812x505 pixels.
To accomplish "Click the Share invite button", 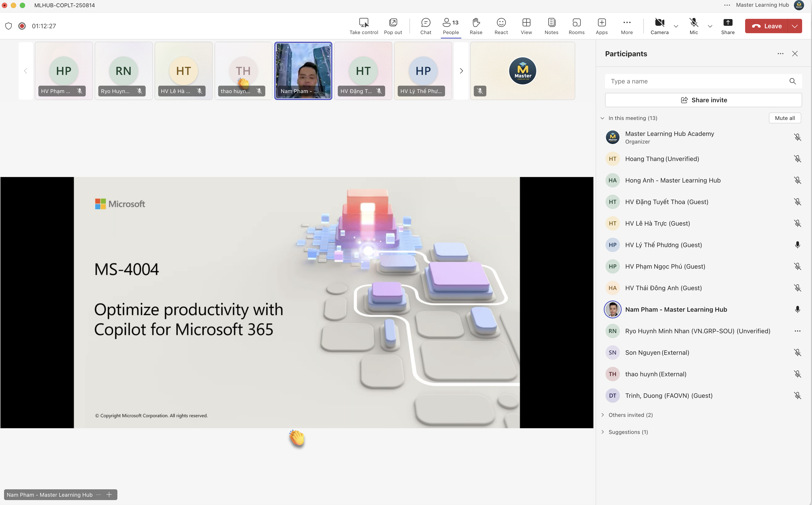I will click(703, 100).
